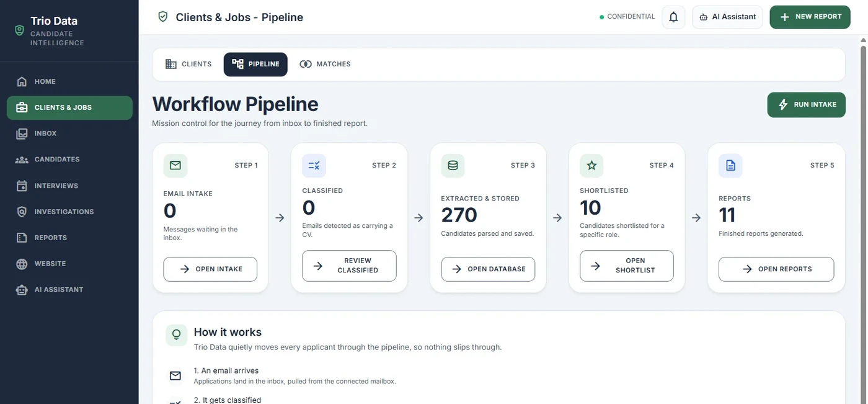Click the Open Database button
Viewport: 868px width, 404px height.
coord(488,269)
